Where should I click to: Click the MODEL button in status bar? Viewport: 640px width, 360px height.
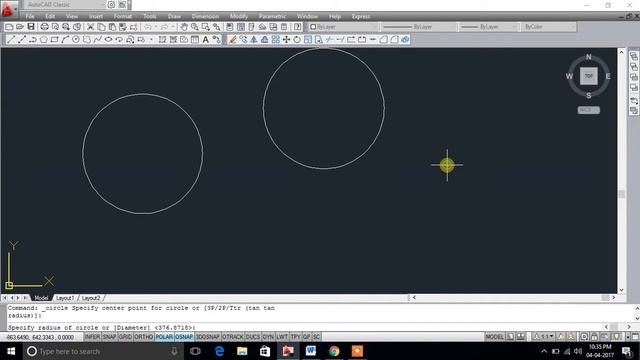(494, 337)
